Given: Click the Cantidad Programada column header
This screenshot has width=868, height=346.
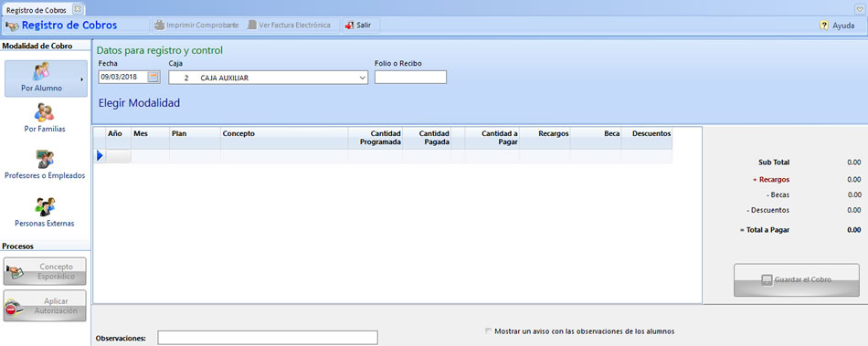Looking at the screenshot, I should click(376, 138).
